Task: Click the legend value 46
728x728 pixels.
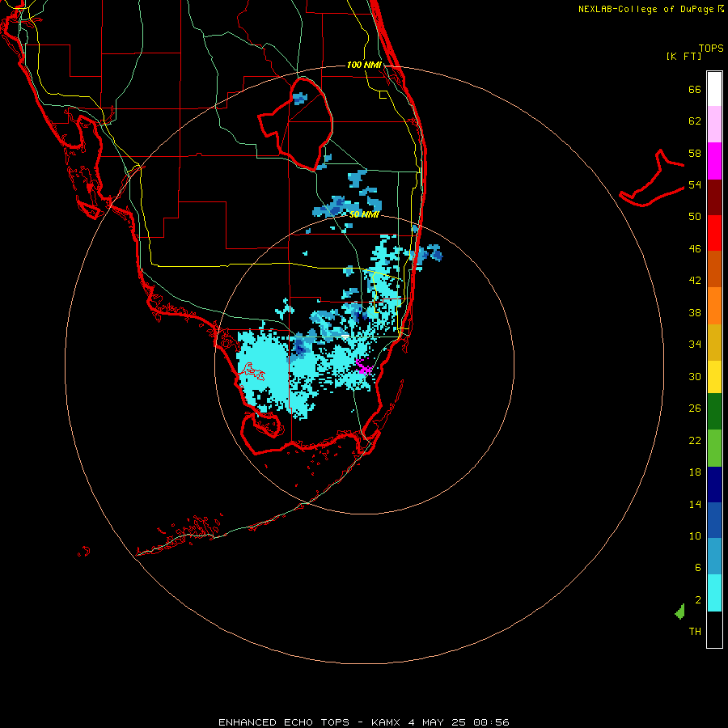Action: tap(695, 249)
